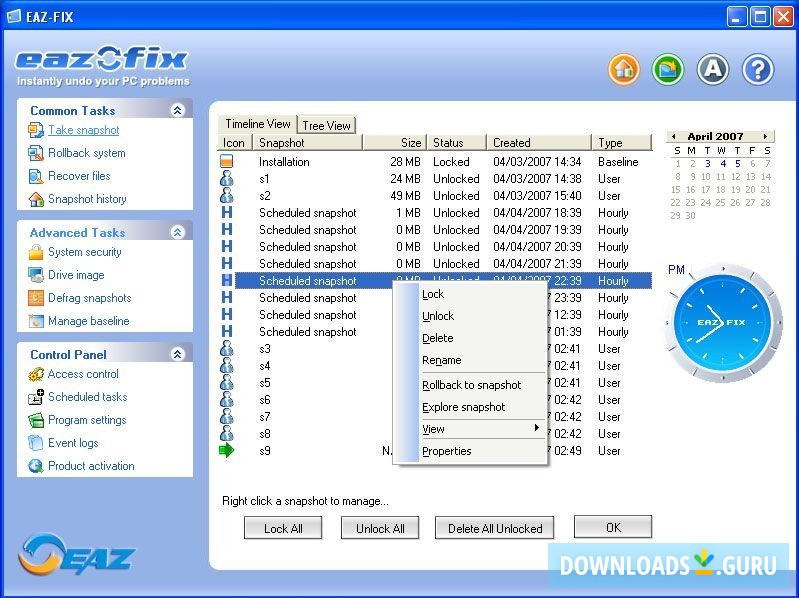The image size is (799, 598).
Task: Click the OK button
Action: click(613, 527)
